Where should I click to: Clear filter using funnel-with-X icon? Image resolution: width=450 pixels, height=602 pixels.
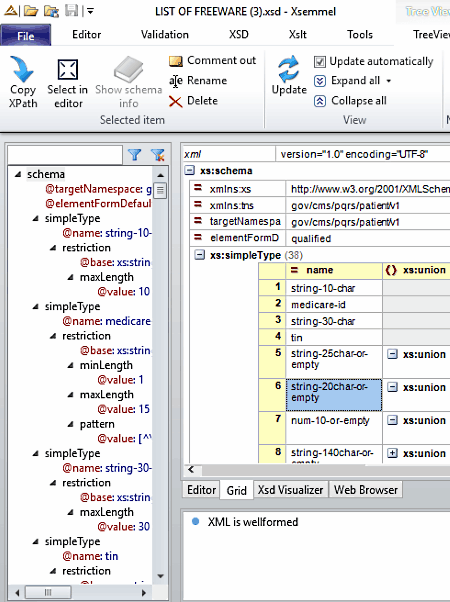[x=158, y=155]
